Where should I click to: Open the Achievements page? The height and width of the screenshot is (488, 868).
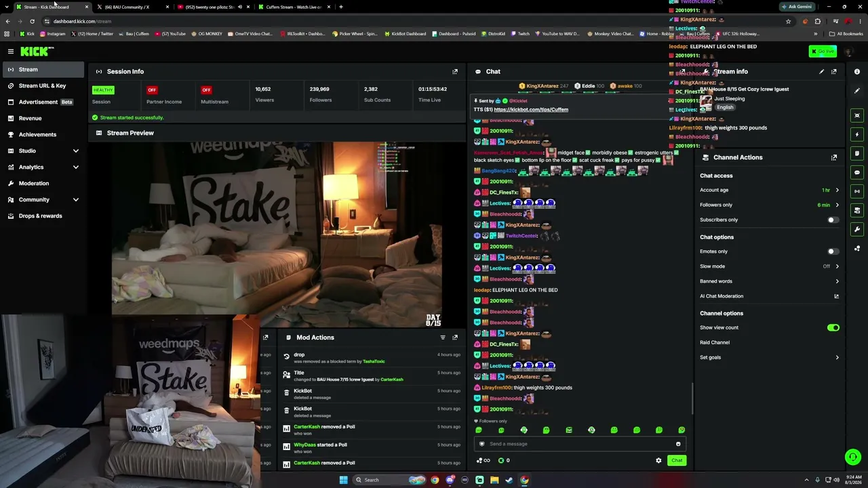pyautogui.click(x=42, y=134)
